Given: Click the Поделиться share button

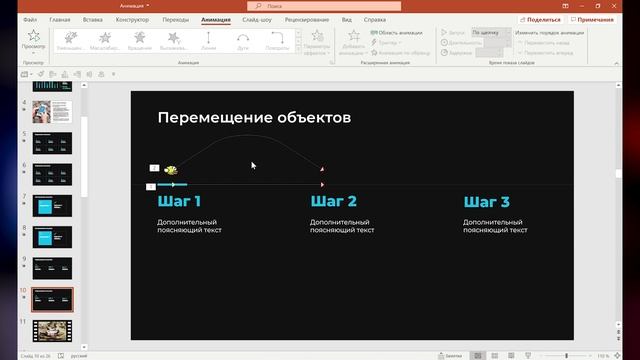Looking at the screenshot, I should pos(540,20).
